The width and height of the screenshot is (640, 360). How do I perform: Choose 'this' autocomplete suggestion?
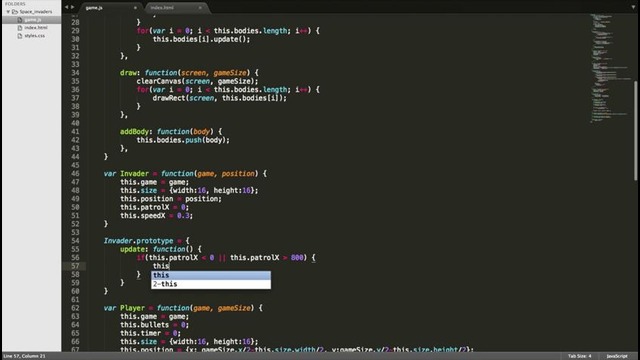[211, 276]
